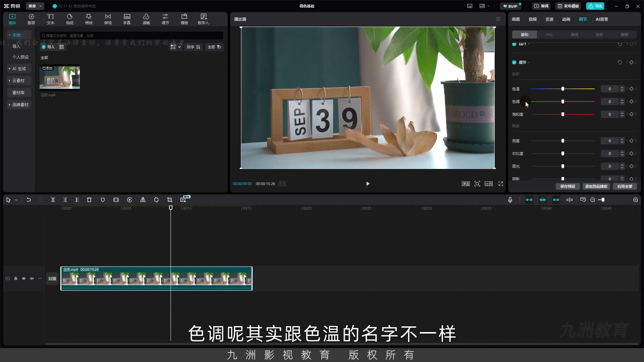Click the fullscreen icon in the player
This screenshot has width=644, height=362.
pyautogui.click(x=501, y=184)
